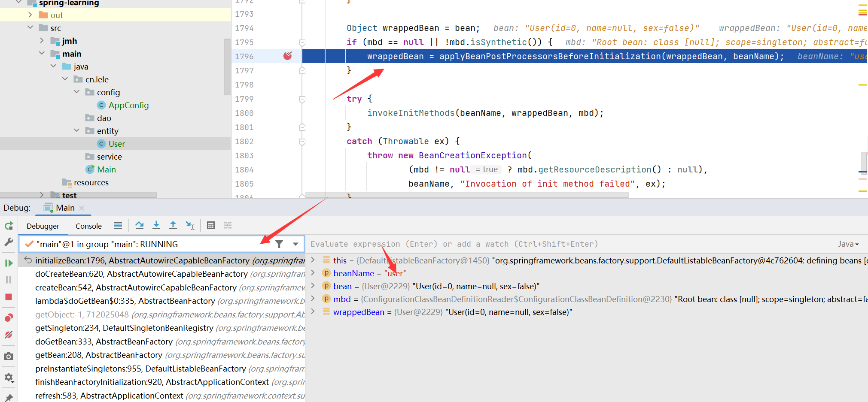Open the wrench debug settings icon
Screen dimensions: 868x402
coord(9,242)
